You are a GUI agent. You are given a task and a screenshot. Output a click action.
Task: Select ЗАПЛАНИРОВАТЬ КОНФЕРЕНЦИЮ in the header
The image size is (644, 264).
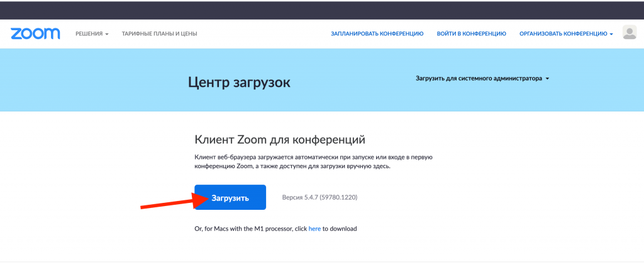377,33
